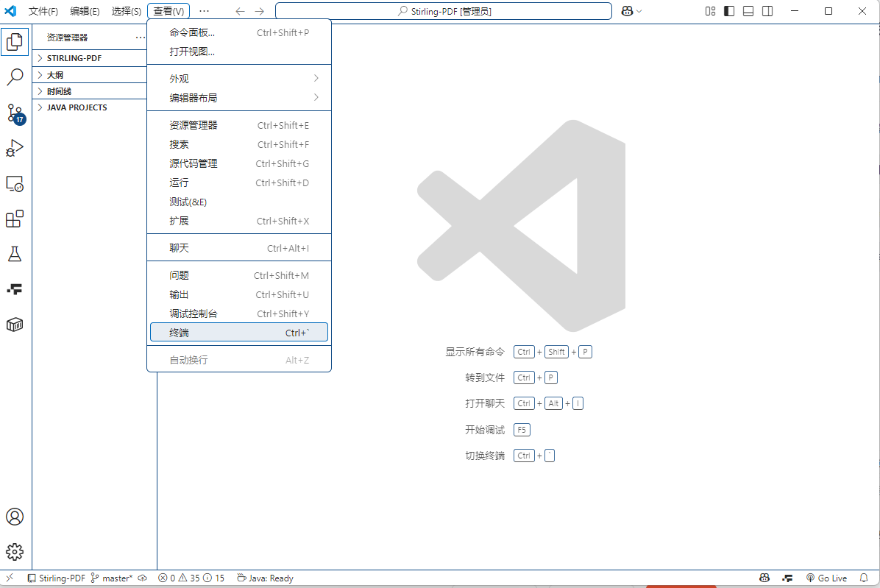Go back with the left arrow
This screenshot has height=588, width=880.
[240, 11]
